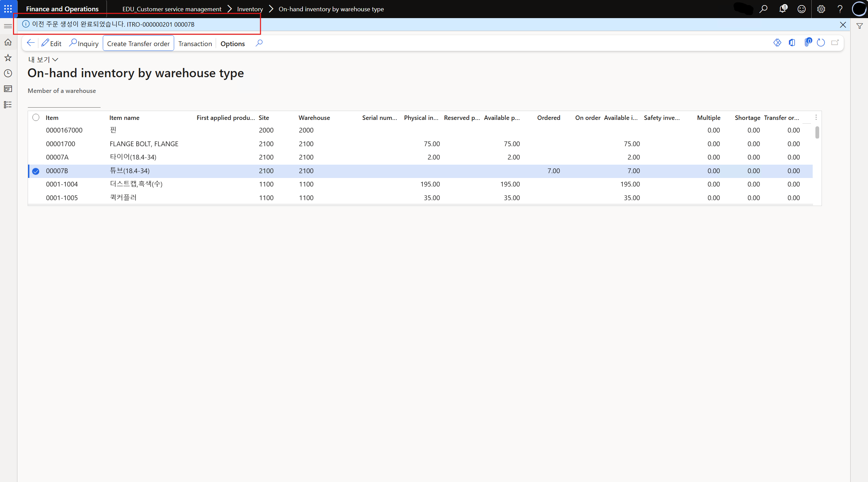Select the row for item 00007A
This screenshot has height=482, width=868.
(x=57, y=157)
